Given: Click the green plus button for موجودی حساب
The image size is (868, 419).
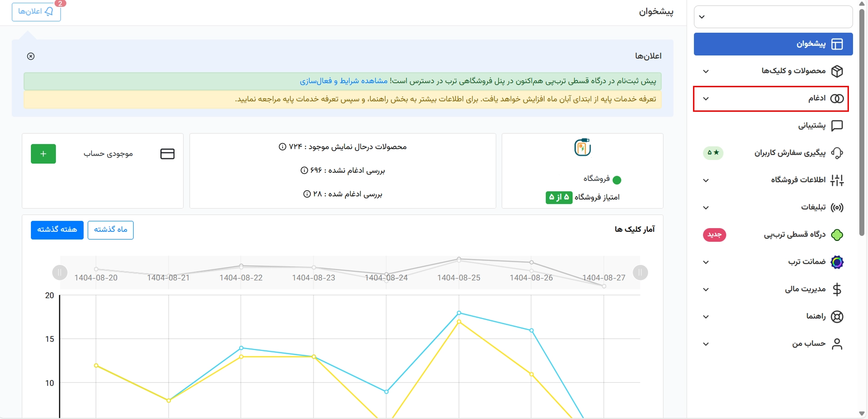Looking at the screenshot, I should (43, 154).
